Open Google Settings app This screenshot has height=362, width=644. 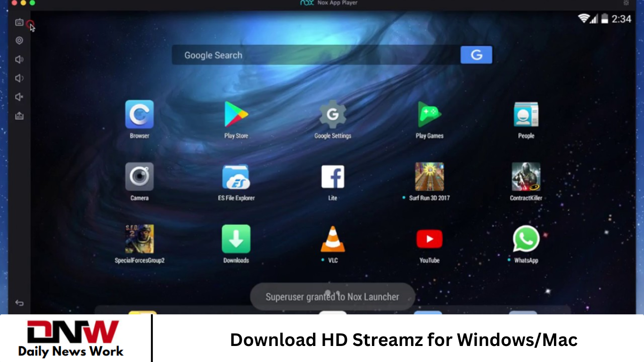click(333, 114)
